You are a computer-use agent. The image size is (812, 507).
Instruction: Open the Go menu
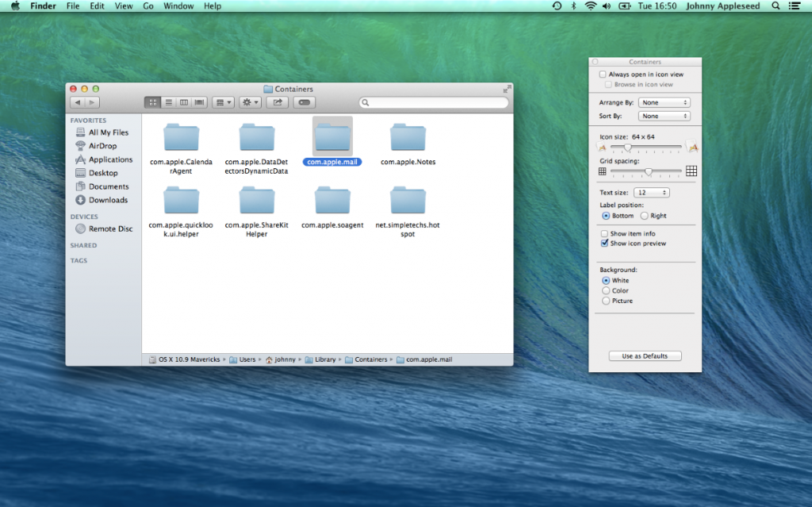point(148,6)
